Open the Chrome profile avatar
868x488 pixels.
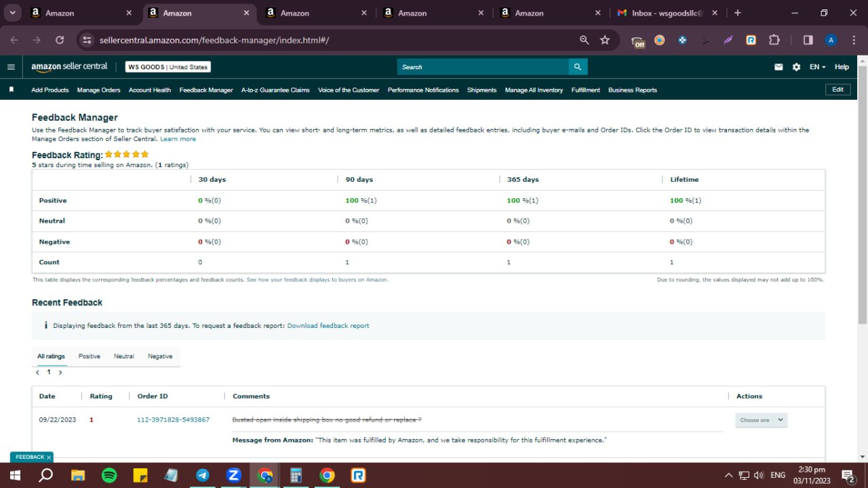831,40
